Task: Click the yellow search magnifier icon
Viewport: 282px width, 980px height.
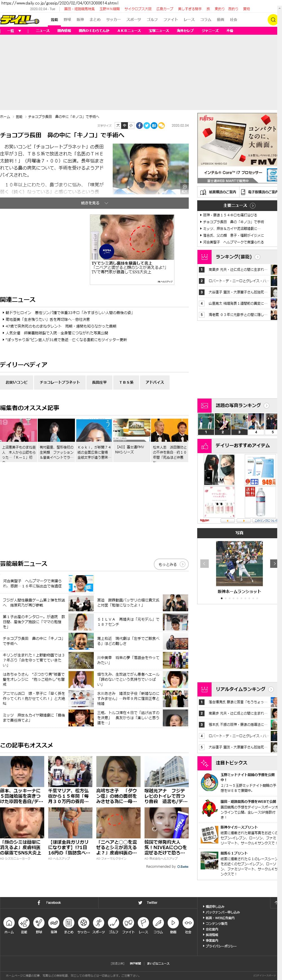Action: (272, 20)
